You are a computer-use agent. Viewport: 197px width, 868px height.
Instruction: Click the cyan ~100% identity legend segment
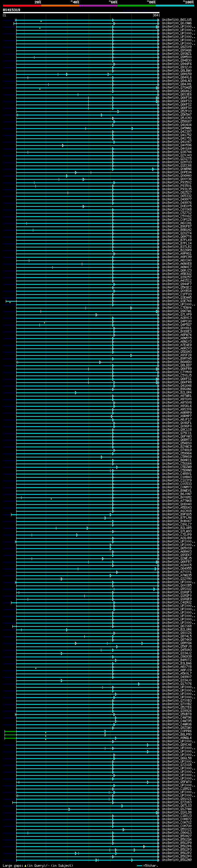tap(175, 6)
